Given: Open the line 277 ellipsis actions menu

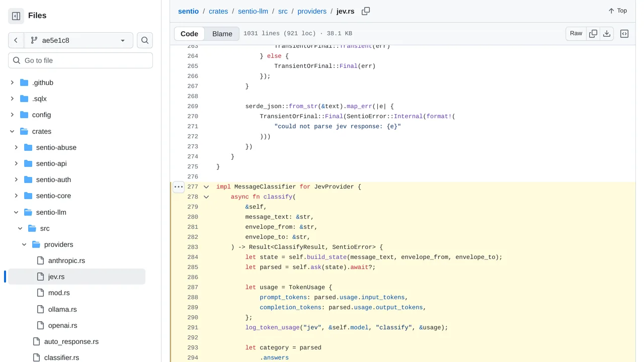Looking at the screenshot, I should [179, 187].
